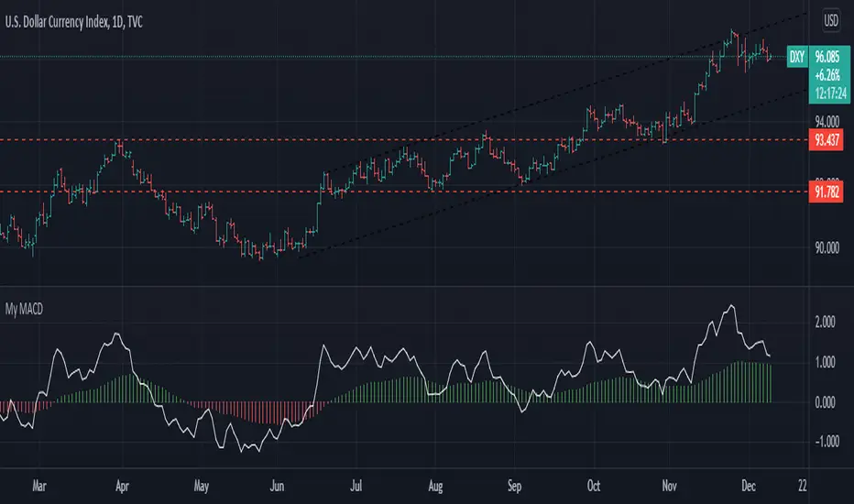Click the 0.000 MACD axis value

825,402
